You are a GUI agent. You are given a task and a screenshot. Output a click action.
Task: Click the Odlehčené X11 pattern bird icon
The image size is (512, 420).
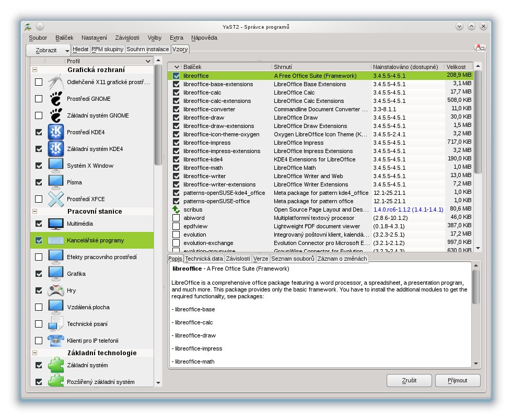56,82
